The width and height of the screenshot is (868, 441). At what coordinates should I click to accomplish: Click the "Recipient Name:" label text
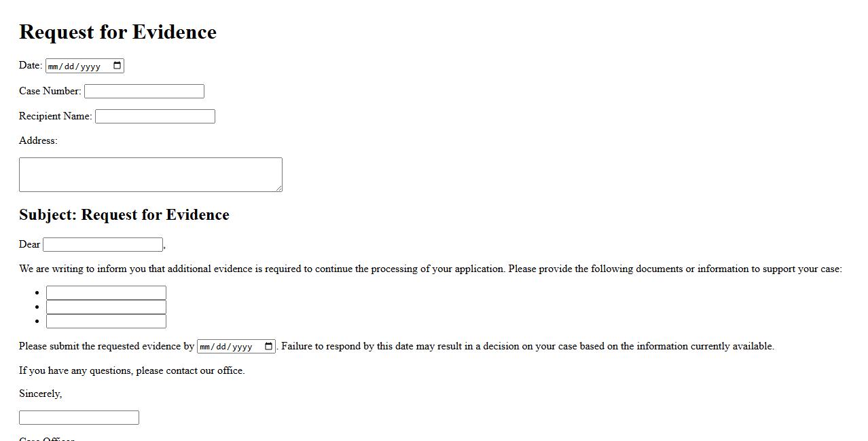pos(55,116)
